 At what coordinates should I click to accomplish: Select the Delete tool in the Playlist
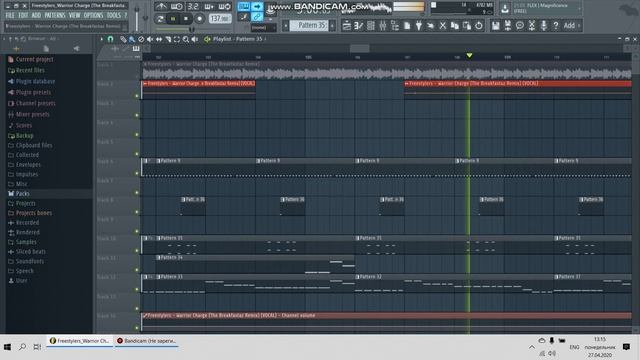point(141,39)
